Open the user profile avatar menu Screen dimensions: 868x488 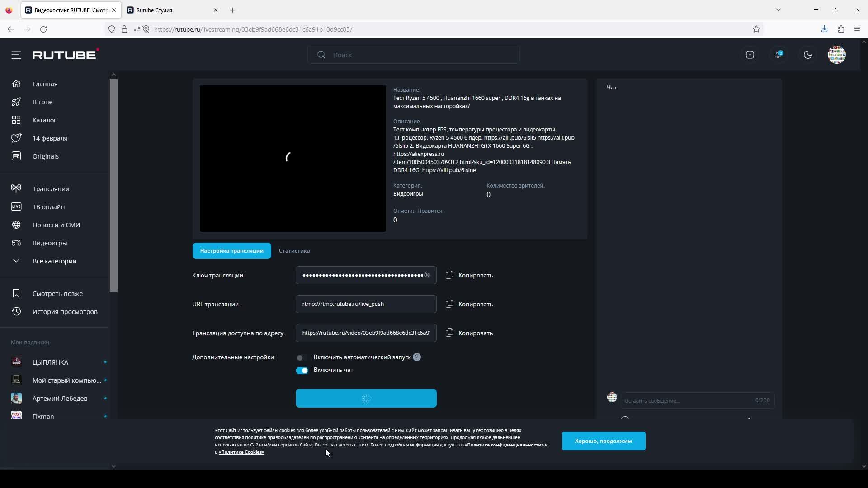[x=836, y=55]
